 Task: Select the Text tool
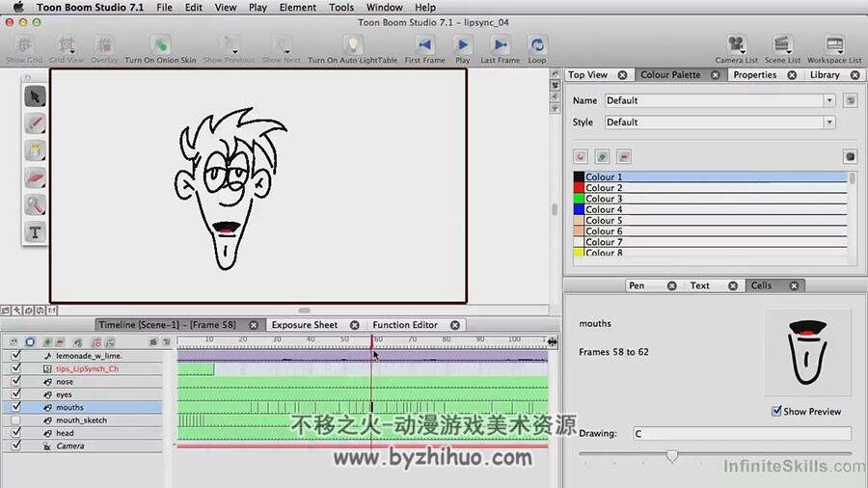[x=35, y=231]
